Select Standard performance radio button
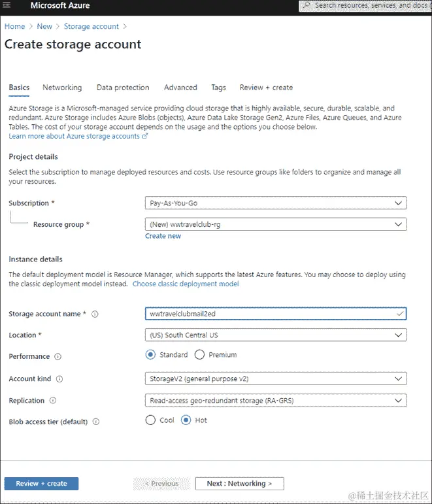Image resolution: width=432 pixels, height=504 pixels. (x=150, y=354)
